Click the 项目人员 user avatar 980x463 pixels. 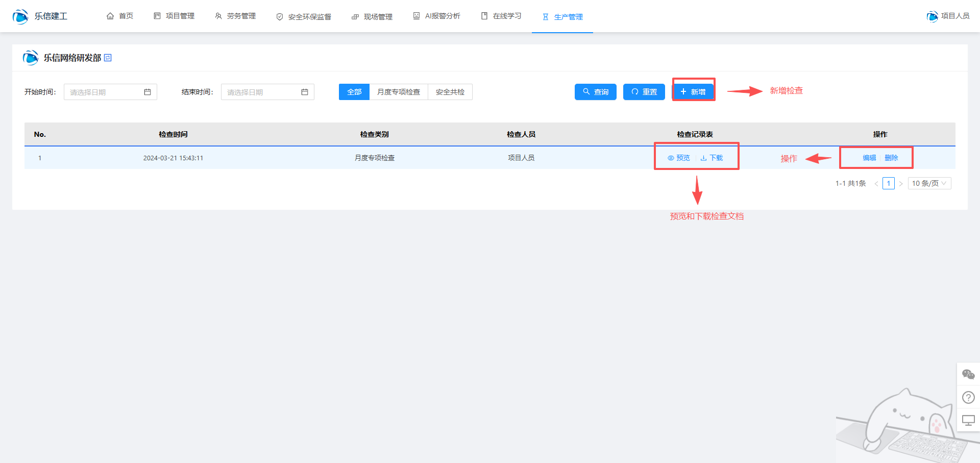coord(932,16)
